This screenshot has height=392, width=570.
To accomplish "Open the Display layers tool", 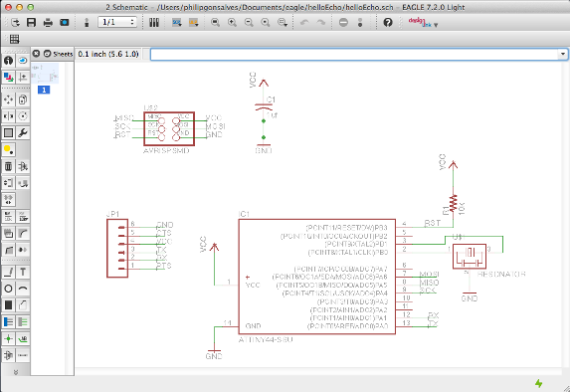I will point(8,77).
